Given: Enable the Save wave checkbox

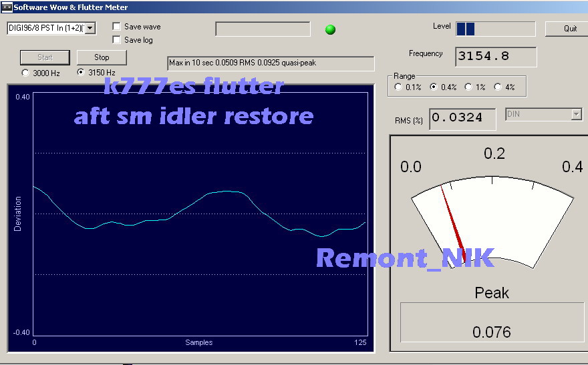Looking at the screenshot, I should click(117, 27).
